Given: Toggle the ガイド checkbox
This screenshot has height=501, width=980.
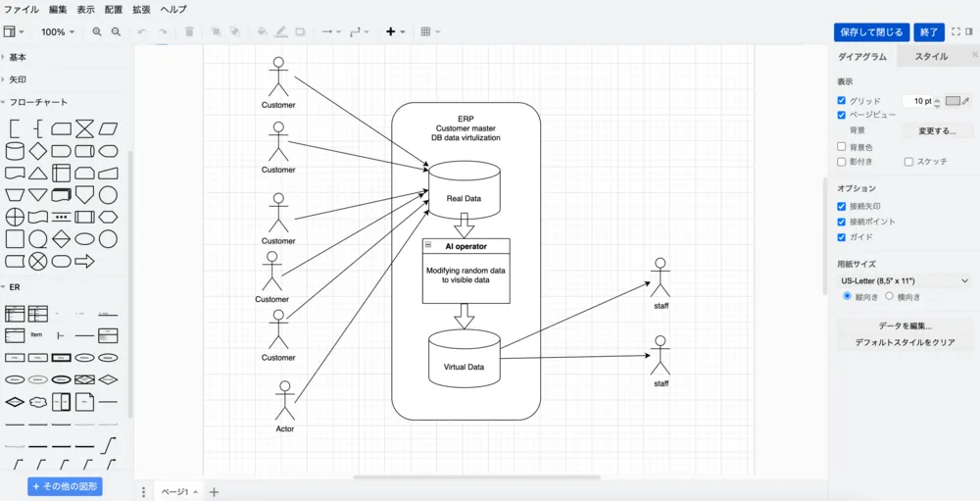Looking at the screenshot, I should 841,237.
